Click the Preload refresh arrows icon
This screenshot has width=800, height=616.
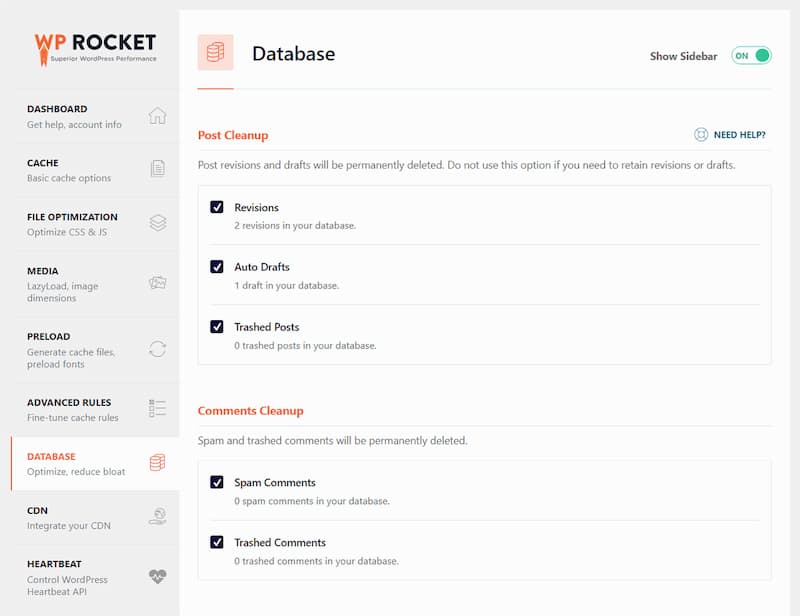(x=157, y=349)
